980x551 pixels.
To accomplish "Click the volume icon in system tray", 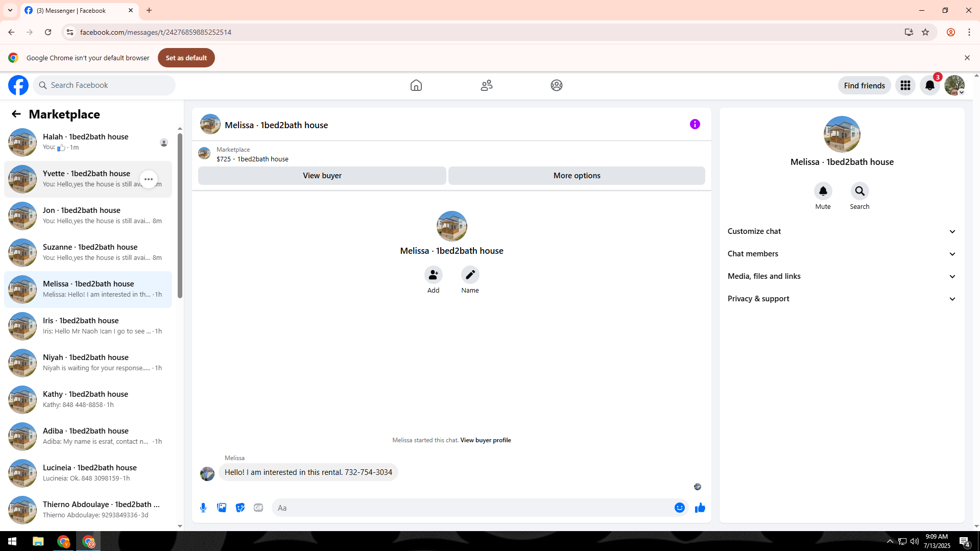I will pyautogui.click(x=914, y=541).
